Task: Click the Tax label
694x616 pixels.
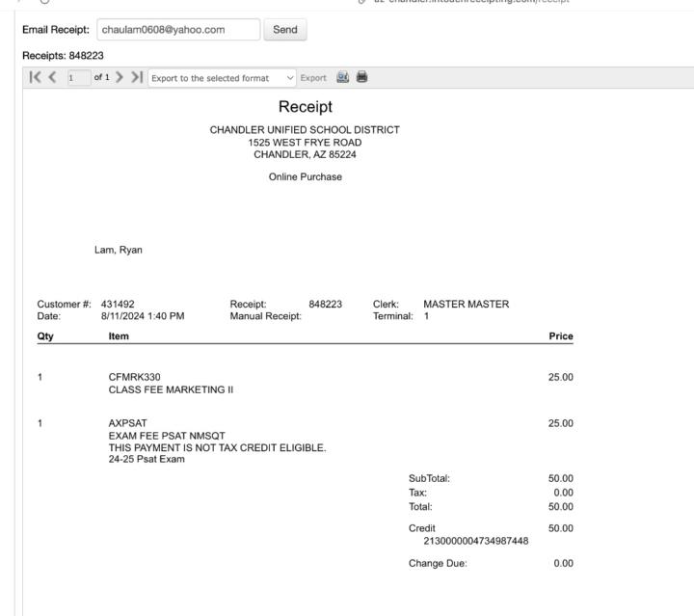Action: pyautogui.click(x=417, y=493)
